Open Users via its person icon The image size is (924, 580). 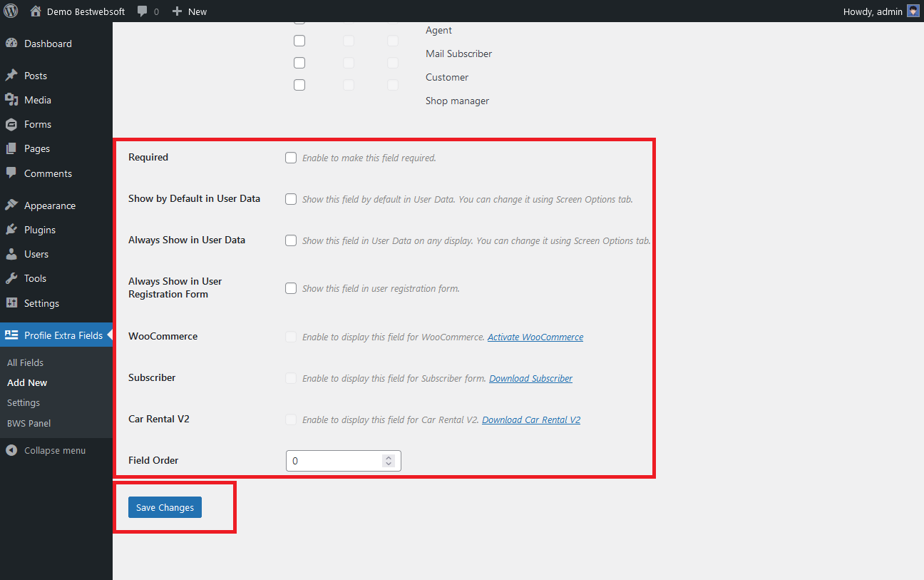(x=11, y=253)
